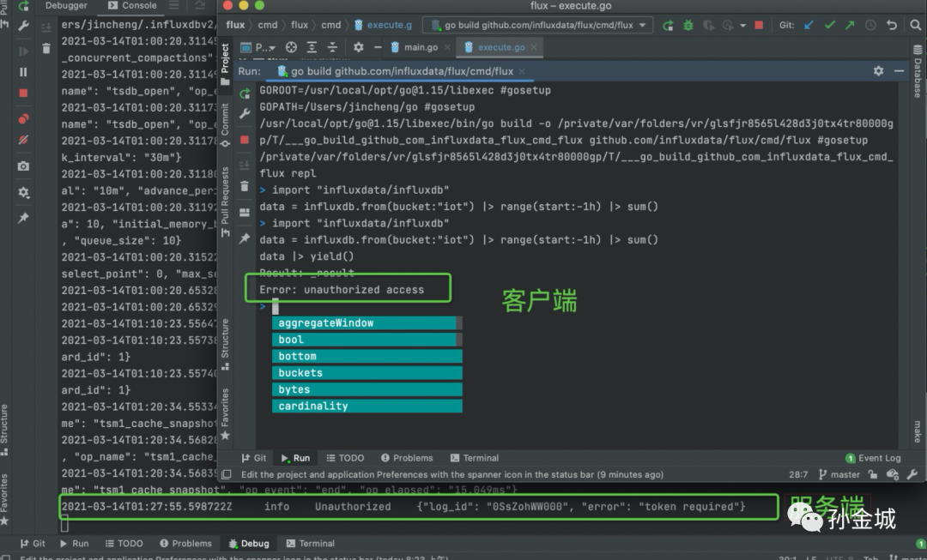Open the search everywhere magnifier

916,25
